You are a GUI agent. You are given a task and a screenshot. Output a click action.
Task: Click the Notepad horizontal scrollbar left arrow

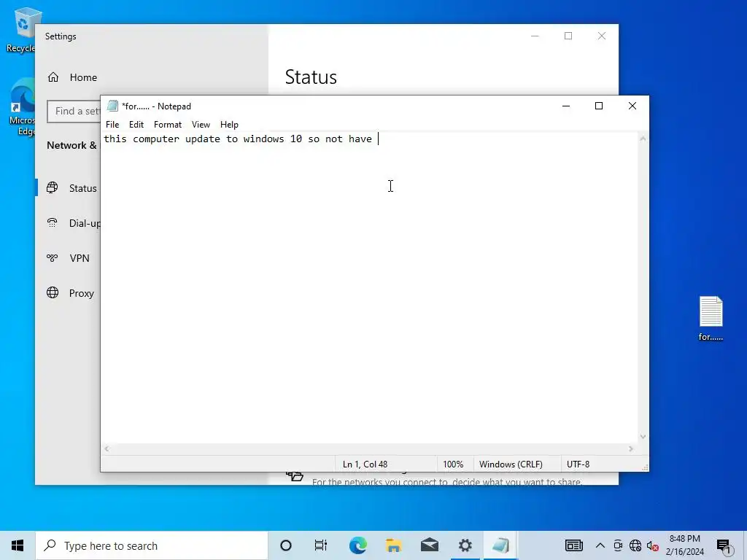tap(107, 448)
